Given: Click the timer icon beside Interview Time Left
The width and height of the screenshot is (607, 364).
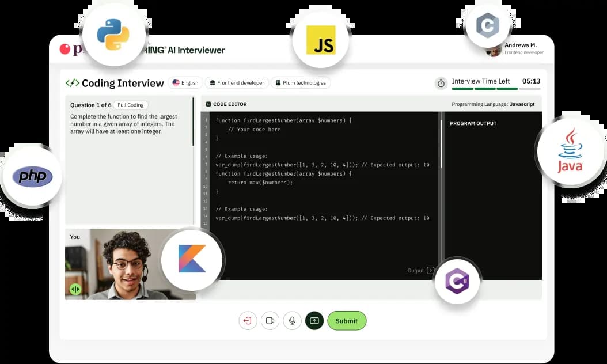Looking at the screenshot, I should click(441, 84).
